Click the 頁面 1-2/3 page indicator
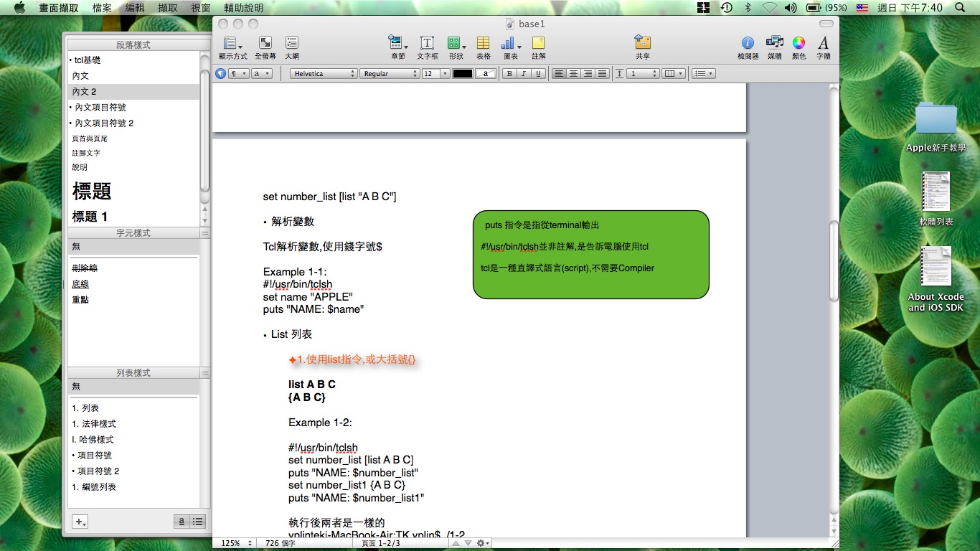Viewport: 980px width, 551px height. [x=381, y=543]
